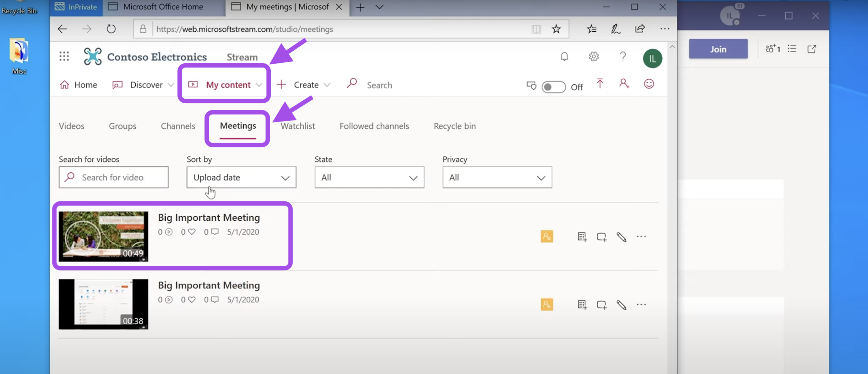
Task: Edit first Big Important Meeting with pencil icon
Action: click(x=621, y=237)
